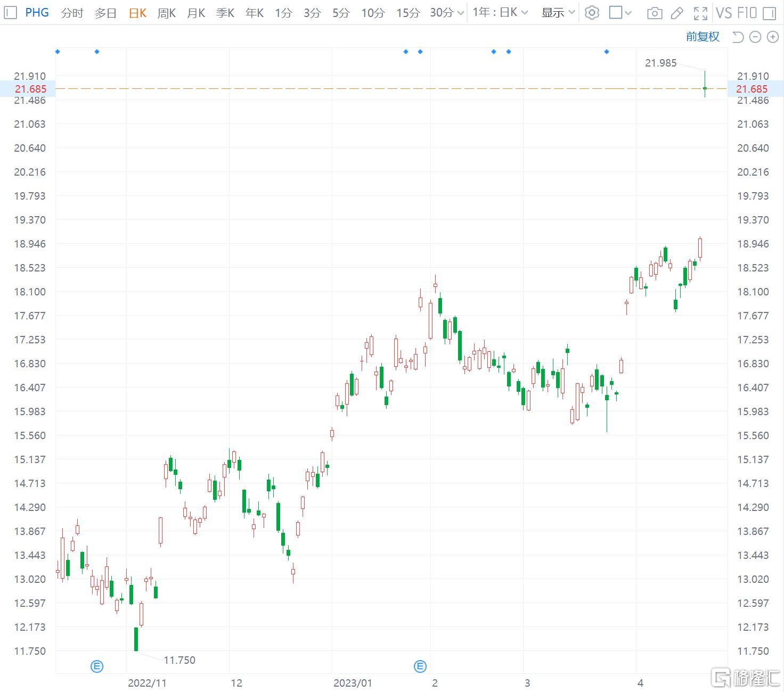Click the 2023/01 date axis label
This screenshot has height=692, width=784.
click(x=353, y=683)
